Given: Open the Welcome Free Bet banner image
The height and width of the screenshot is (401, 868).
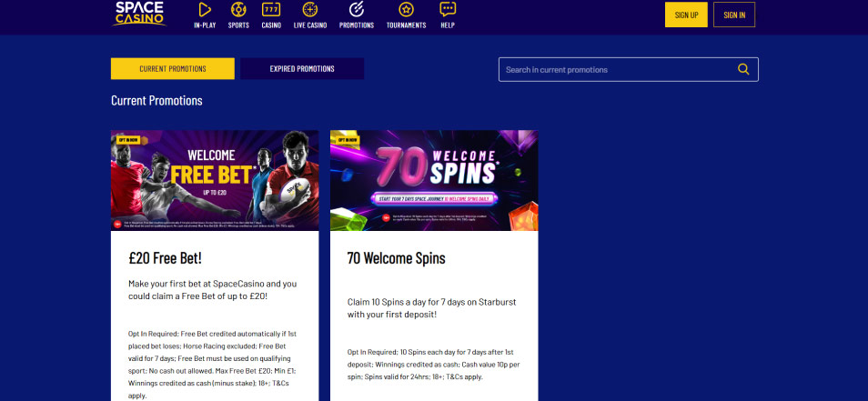Looking at the screenshot, I should (215, 180).
